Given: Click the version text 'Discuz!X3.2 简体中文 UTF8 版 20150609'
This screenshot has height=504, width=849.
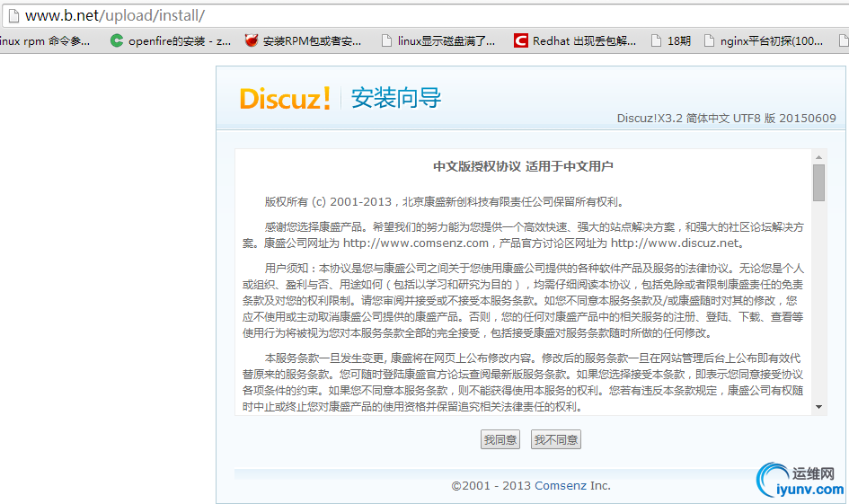Looking at the screenshot, I should [x=726, y=118].
